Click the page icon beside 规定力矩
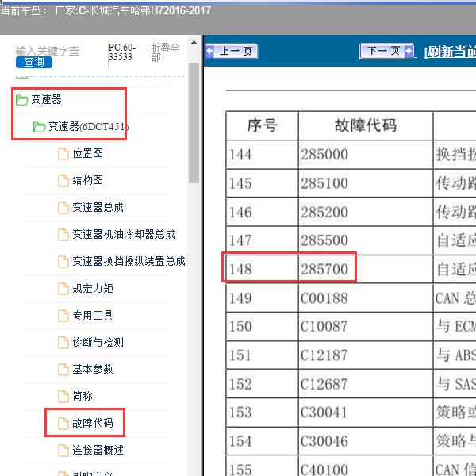This screenshot has height=476, width=476. pos(63,289)
